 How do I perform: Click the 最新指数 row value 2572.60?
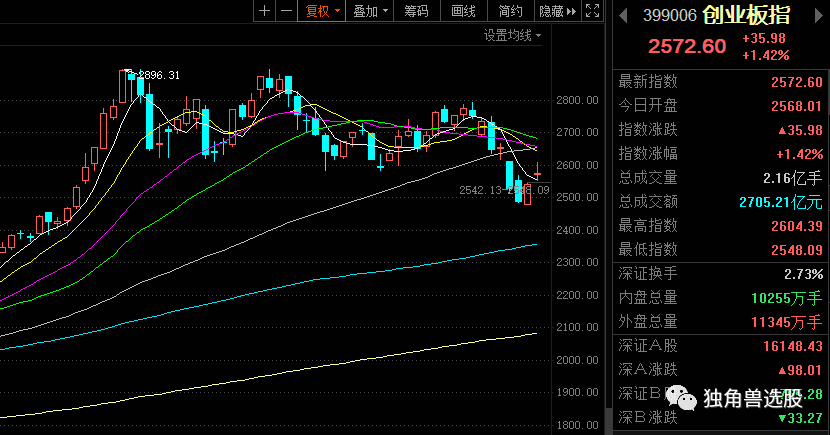797,82
